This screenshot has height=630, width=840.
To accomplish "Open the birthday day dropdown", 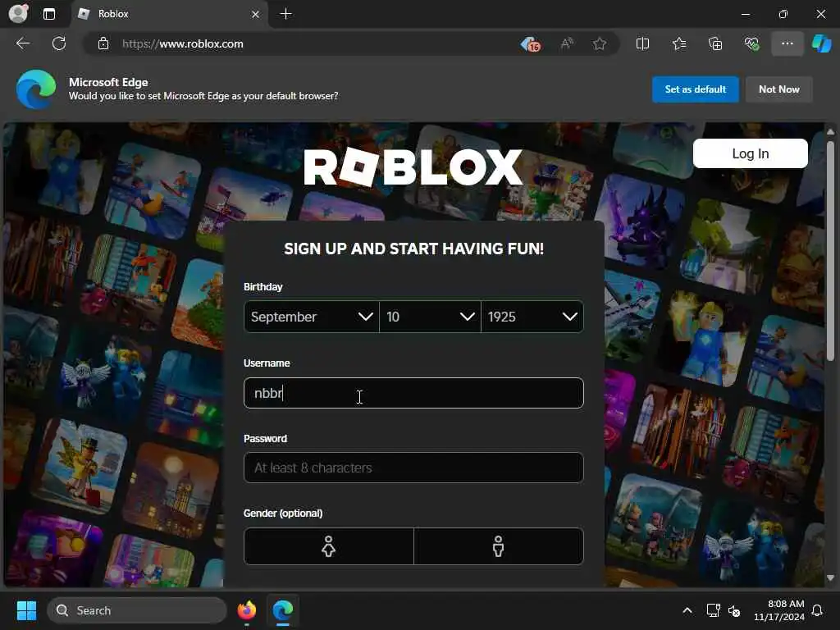I will pos(430,317).
